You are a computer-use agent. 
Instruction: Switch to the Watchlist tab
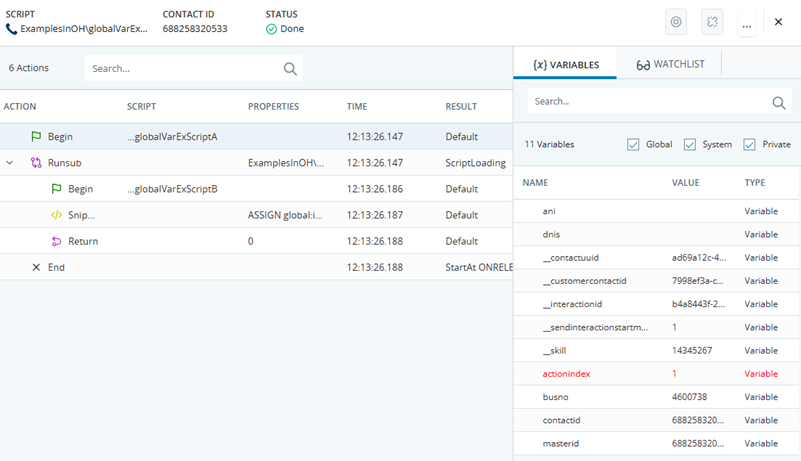670,64
